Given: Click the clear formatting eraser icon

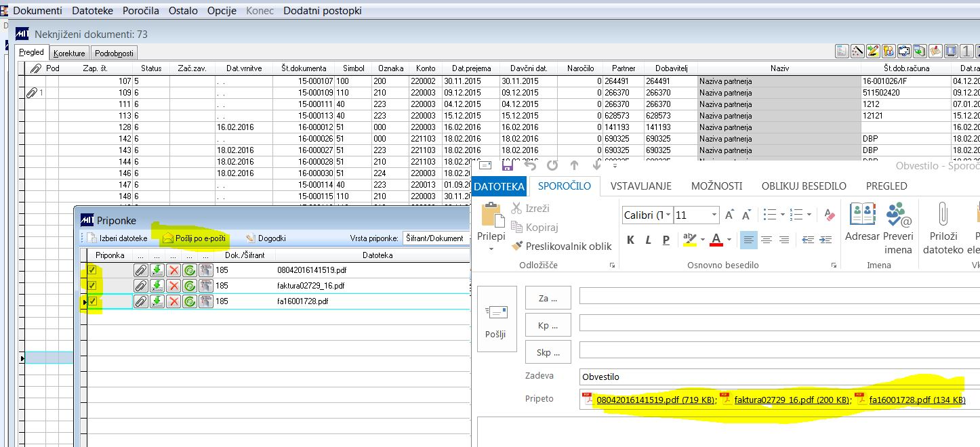Looking at the screenshot, I should [x=830, y=215].
